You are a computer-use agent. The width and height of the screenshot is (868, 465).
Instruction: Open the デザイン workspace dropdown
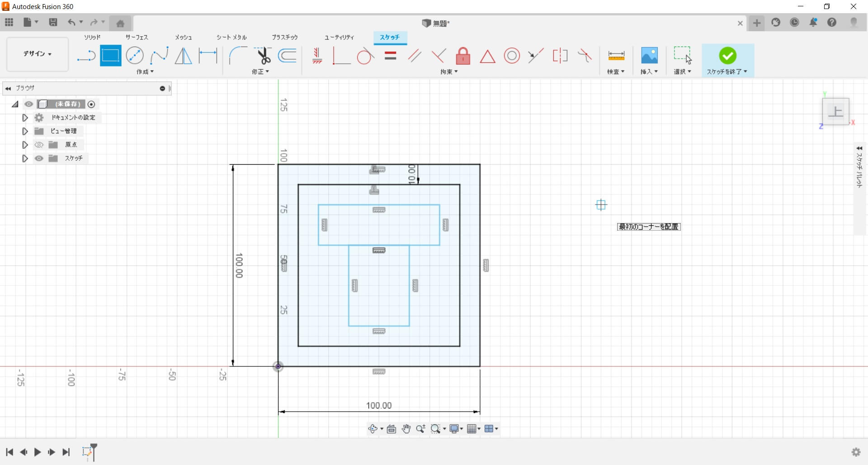pyautogui.click(x=38, y=54)
